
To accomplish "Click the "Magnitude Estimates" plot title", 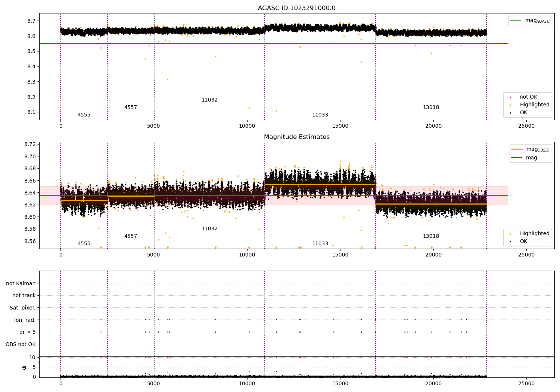I will point(297,137).
